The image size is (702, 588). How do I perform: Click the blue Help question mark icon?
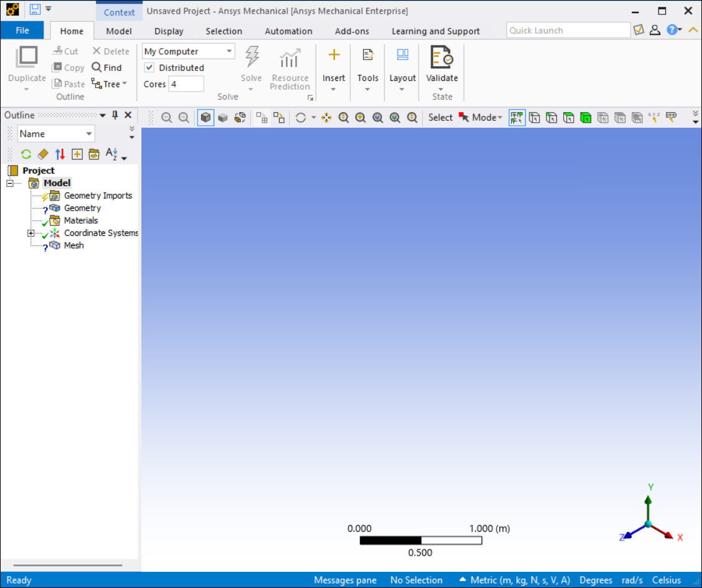671,30
